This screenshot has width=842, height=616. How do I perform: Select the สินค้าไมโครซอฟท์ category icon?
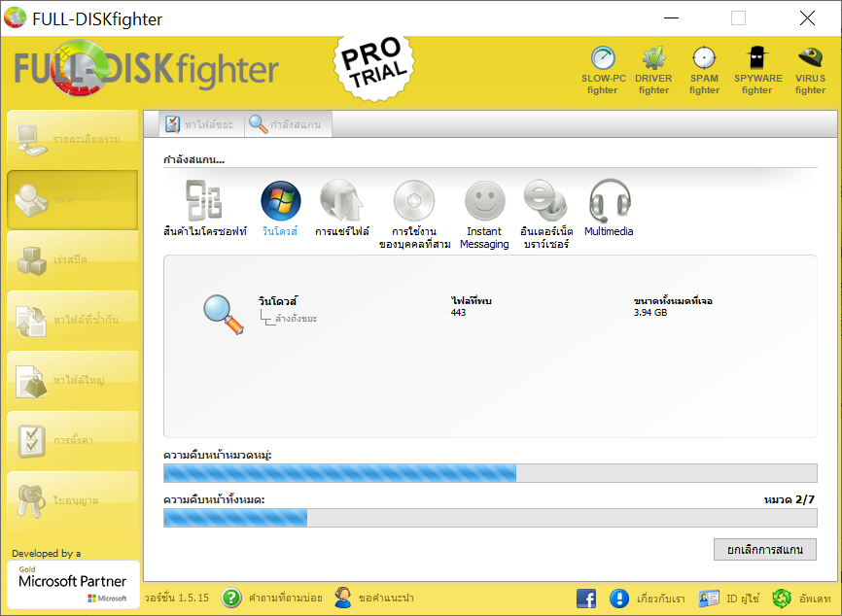(x=204, y=200)
